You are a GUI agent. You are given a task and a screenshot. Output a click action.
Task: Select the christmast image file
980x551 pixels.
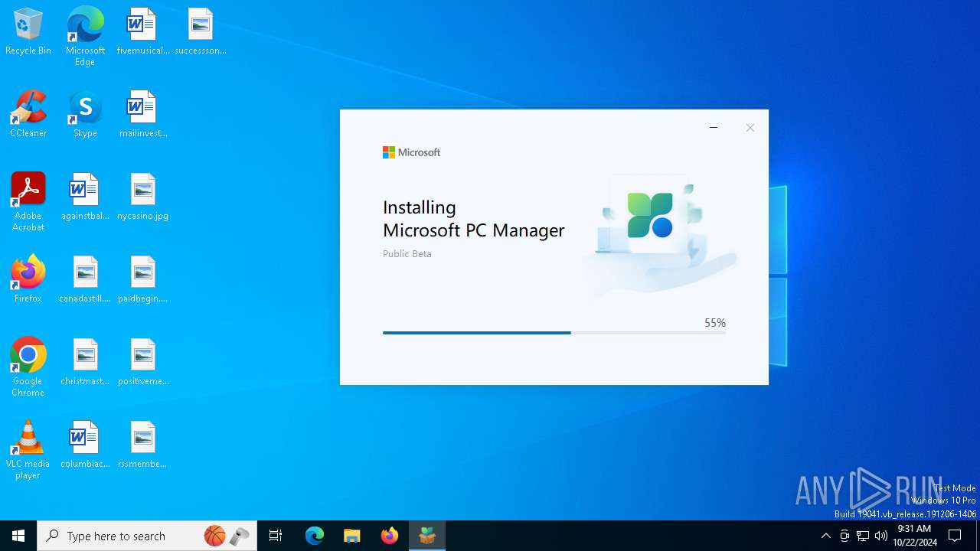coord(85,363)
